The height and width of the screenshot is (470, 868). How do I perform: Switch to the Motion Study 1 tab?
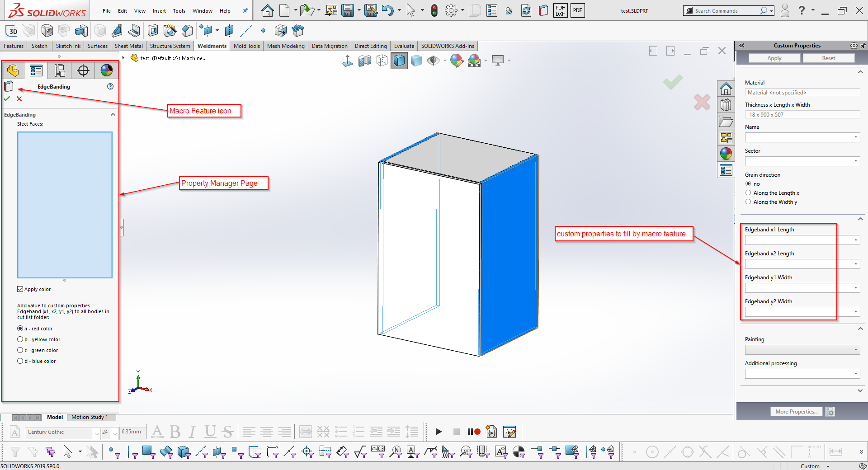click(x=90, y=417)
